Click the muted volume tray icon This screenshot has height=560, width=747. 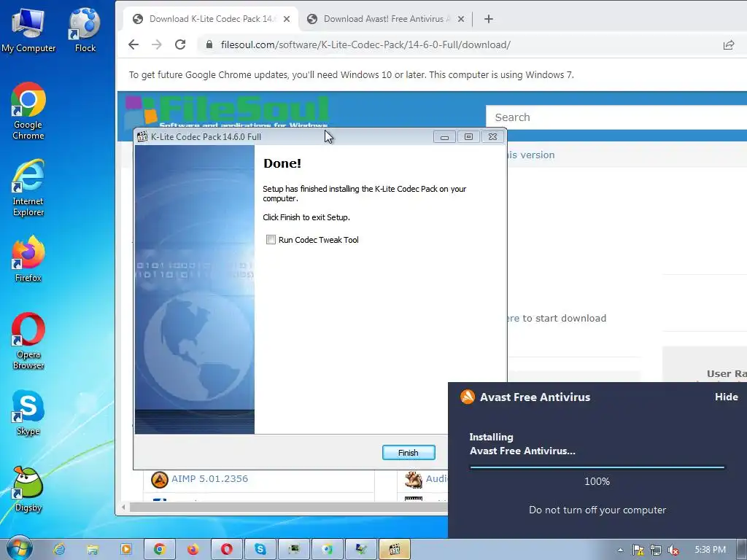673,550
